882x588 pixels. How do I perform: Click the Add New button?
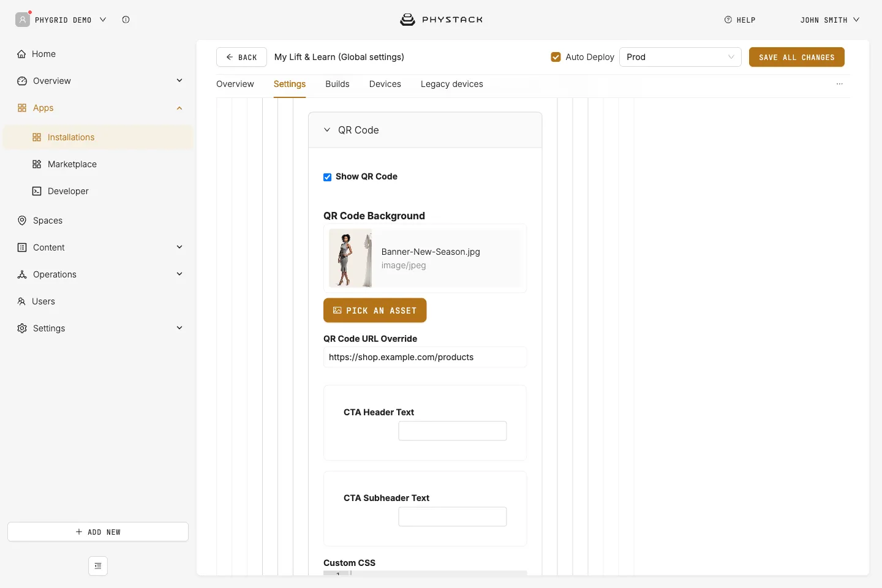click(98, 532)
